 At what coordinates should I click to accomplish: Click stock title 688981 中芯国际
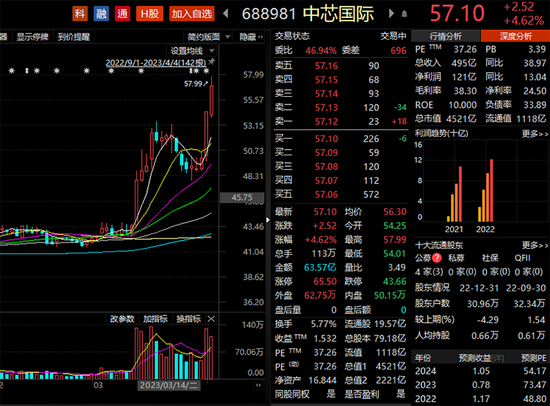pos(308,14)
